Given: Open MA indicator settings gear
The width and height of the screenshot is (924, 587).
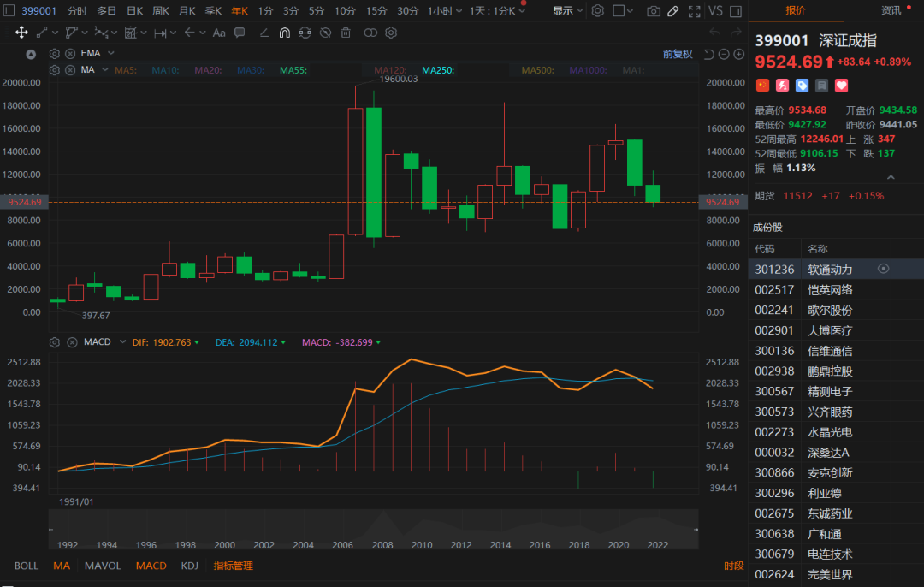Looking at the screenshot, I should click(x=54, y=70).
